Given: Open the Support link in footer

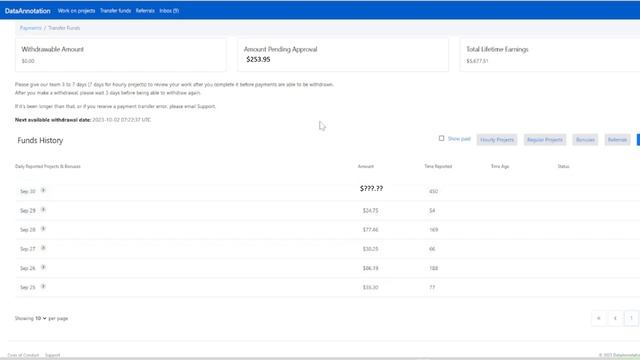Looking at the screenshot, I should tap(52, 355).
